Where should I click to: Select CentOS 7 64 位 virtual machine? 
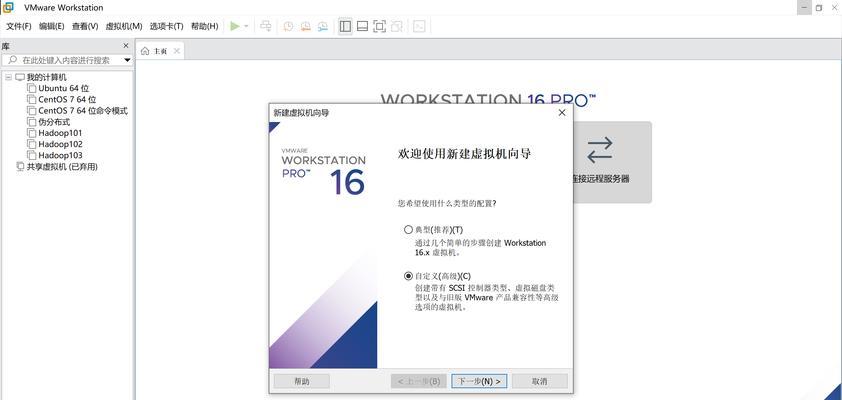(67, 99)
